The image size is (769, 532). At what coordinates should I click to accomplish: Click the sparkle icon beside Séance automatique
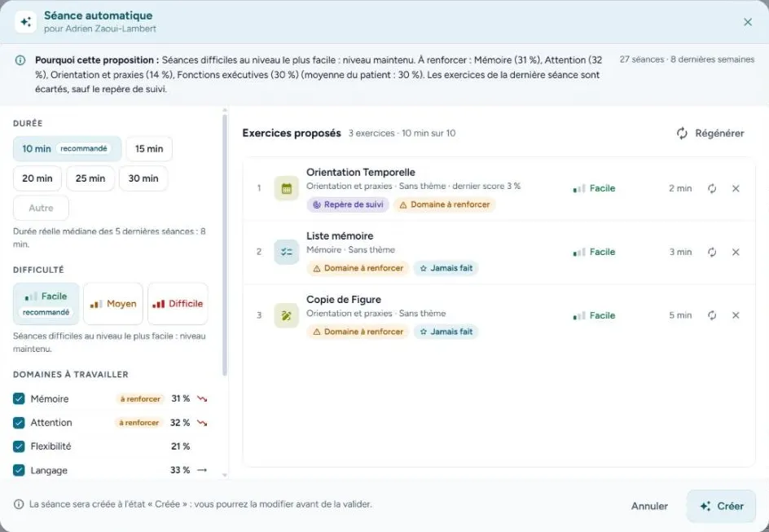pos(25,21)
